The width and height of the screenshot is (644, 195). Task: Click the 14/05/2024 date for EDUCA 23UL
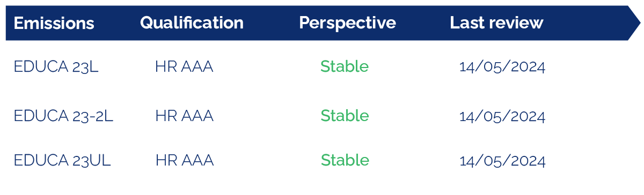(503, 161)
